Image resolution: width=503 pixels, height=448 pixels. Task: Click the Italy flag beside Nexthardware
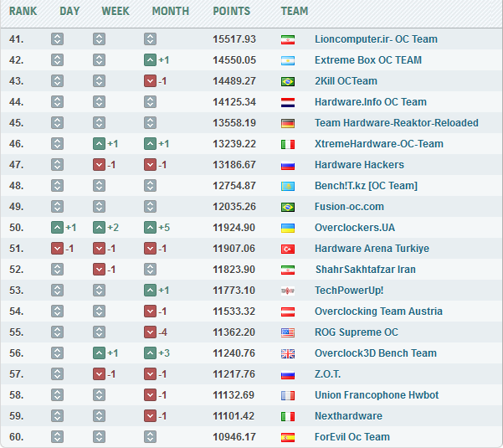click(288, 416)
